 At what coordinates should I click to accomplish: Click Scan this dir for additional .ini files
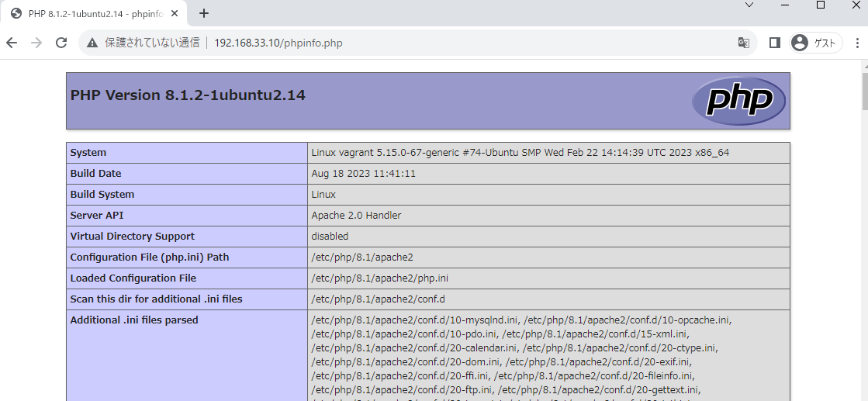point(156,299)
